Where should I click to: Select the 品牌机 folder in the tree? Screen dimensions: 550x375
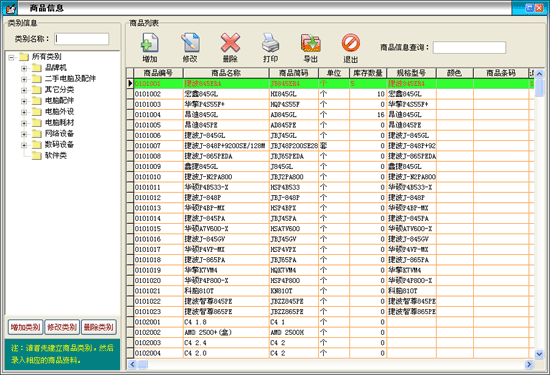click(56, 68)
